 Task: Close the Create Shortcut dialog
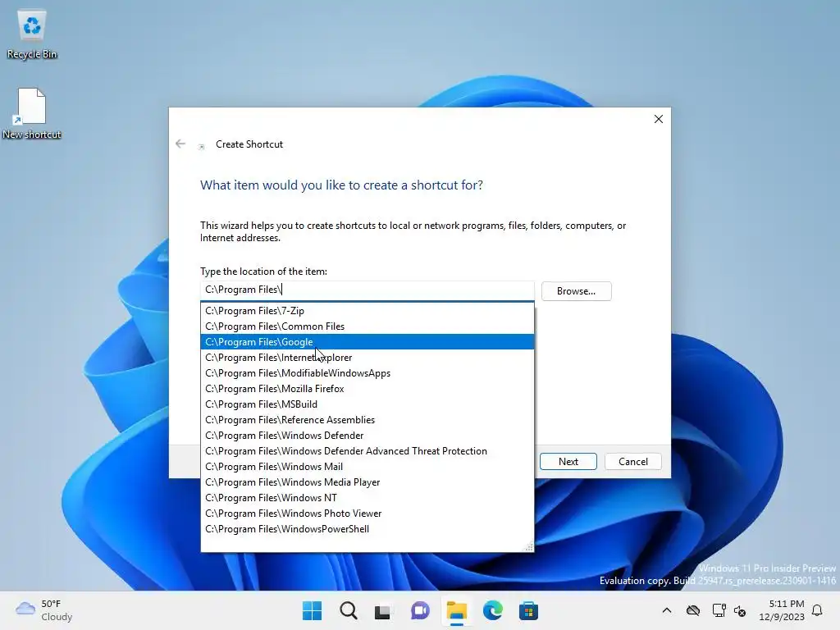click(x=659, y=119)
